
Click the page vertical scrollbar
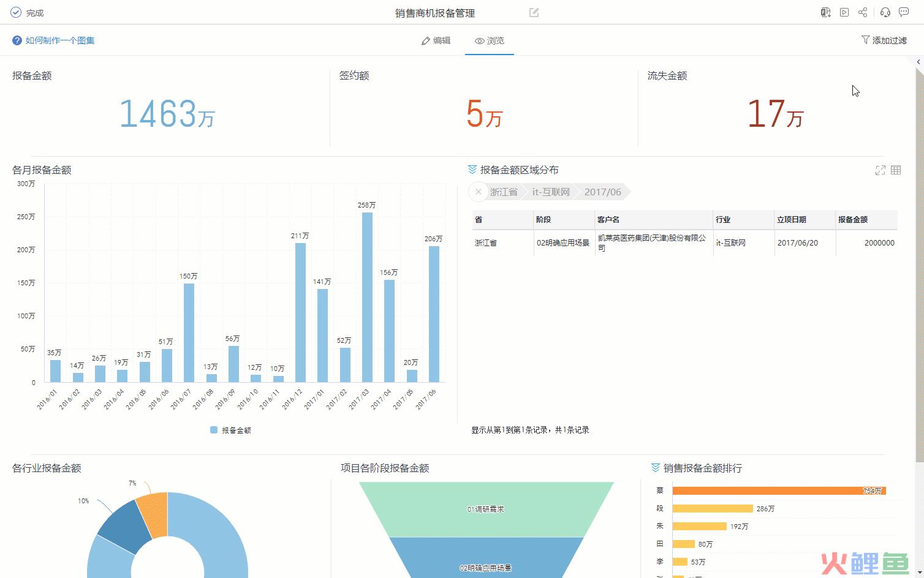[x=919, y=265]
